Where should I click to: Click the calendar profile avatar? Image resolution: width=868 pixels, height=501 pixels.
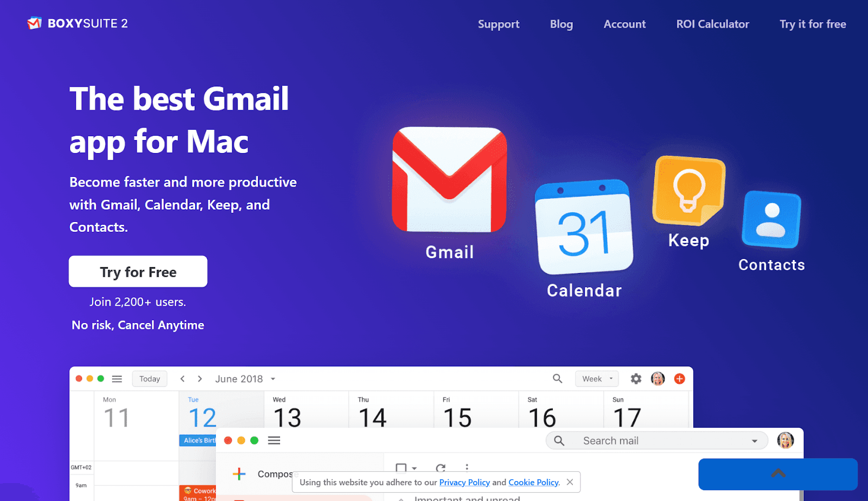pyautogui.click(x=658, y=379)
